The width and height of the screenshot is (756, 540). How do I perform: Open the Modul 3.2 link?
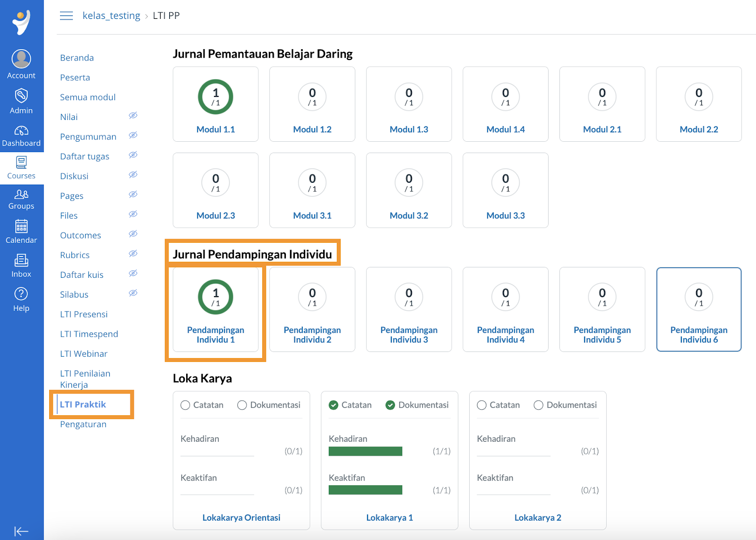pyautogui.click(x=409, y=215)
